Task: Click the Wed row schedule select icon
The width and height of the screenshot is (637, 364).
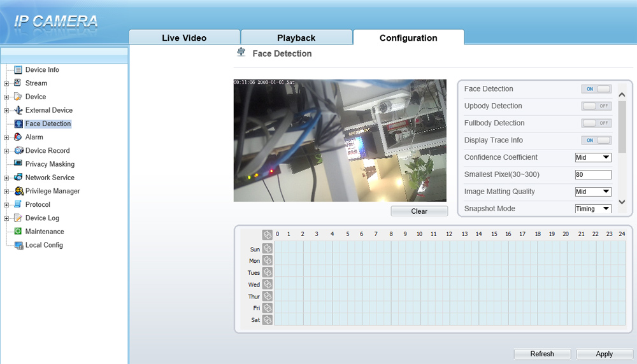Action: (x=268, y=284)
